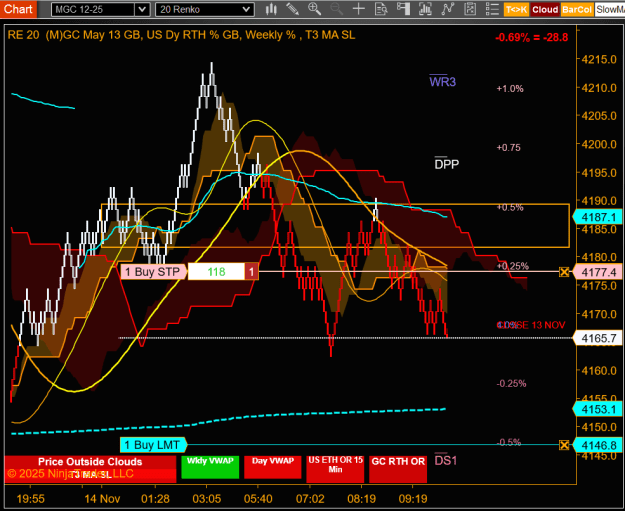Open the indicators bar-chart icon
This screenshot has height=511, width=625.
(x=425, y=9)
